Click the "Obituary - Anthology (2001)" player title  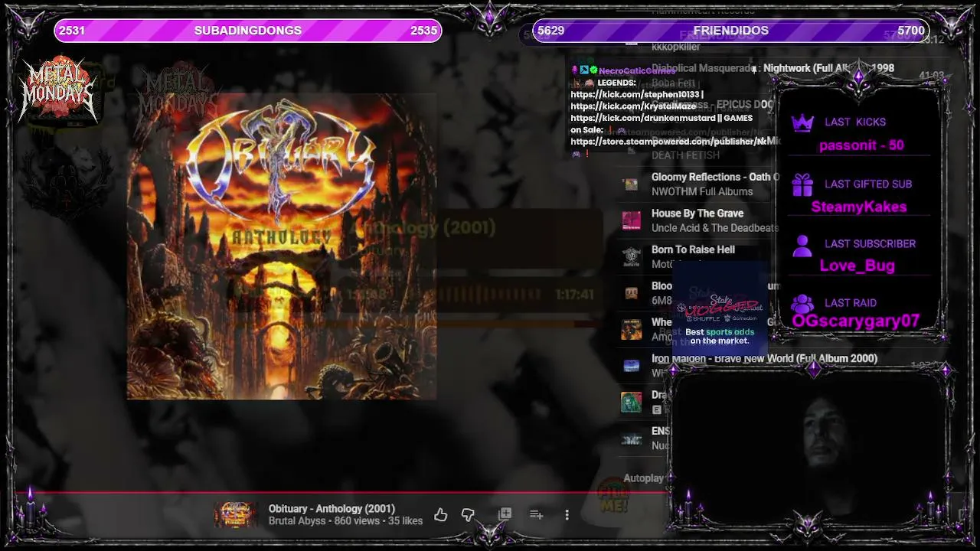332,509
